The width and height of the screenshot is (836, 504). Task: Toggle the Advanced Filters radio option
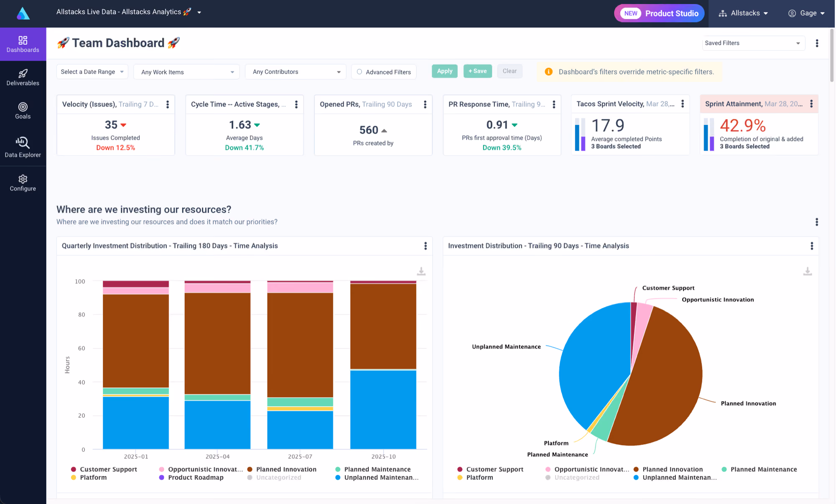pos(359,72)
